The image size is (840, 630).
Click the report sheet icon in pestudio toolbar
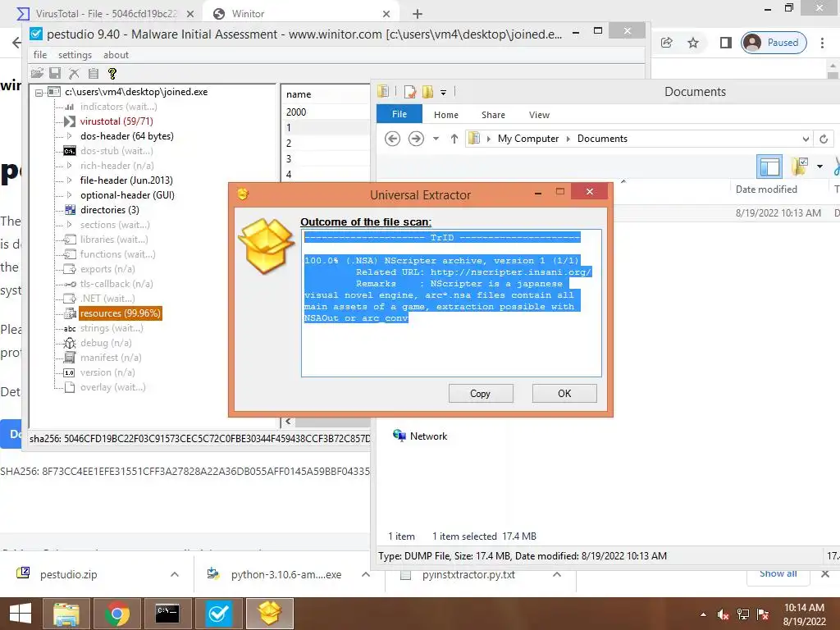click(x=94, y=73)
